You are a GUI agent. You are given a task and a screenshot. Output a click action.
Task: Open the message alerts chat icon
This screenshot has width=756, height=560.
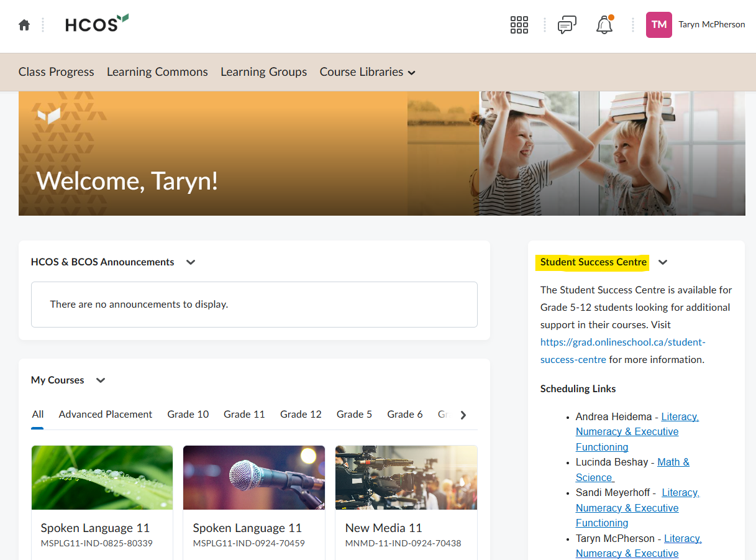567,25
